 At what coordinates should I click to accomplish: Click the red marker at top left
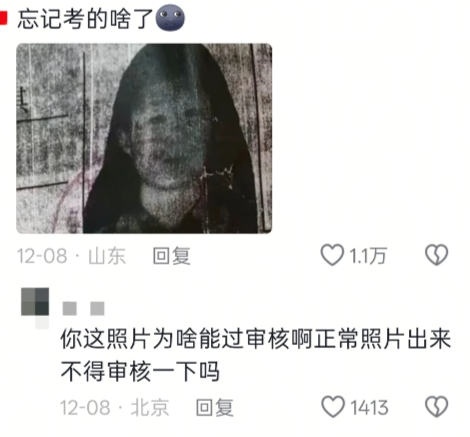3,18
